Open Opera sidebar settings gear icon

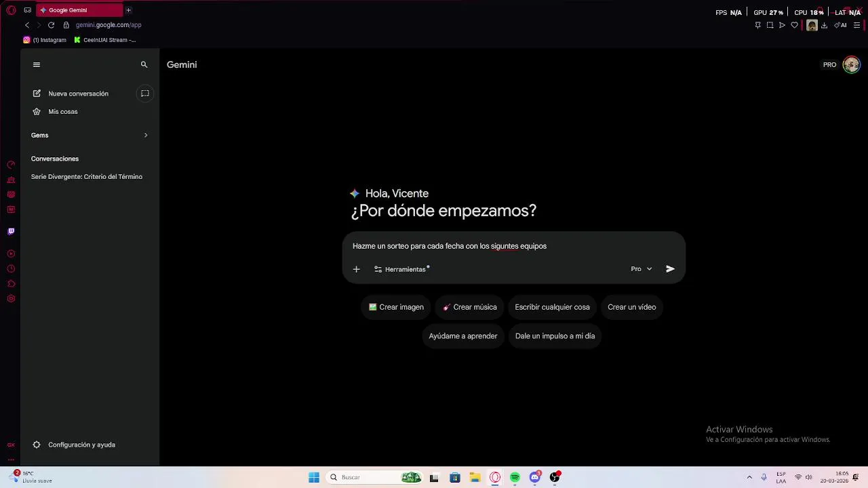point(11,299)
